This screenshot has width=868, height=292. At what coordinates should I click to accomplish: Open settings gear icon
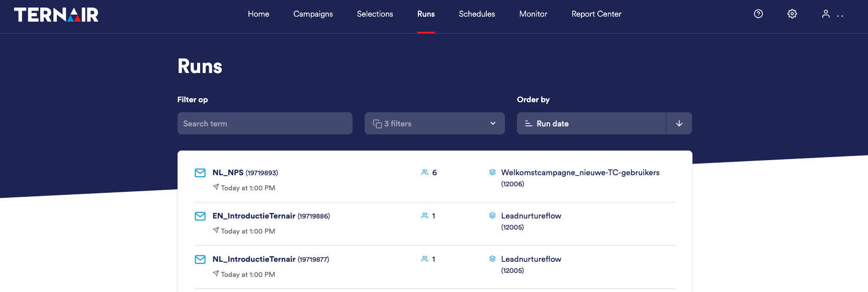coord(792,14)
